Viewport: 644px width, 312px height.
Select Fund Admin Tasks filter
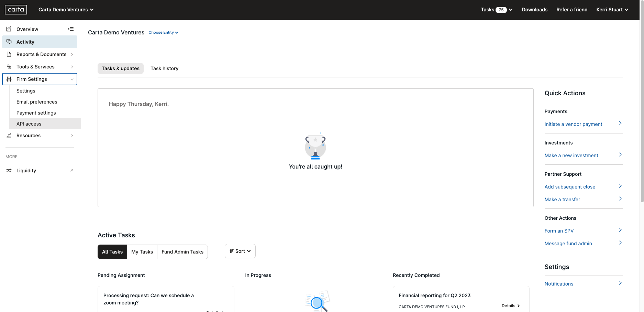pos(182,252)
